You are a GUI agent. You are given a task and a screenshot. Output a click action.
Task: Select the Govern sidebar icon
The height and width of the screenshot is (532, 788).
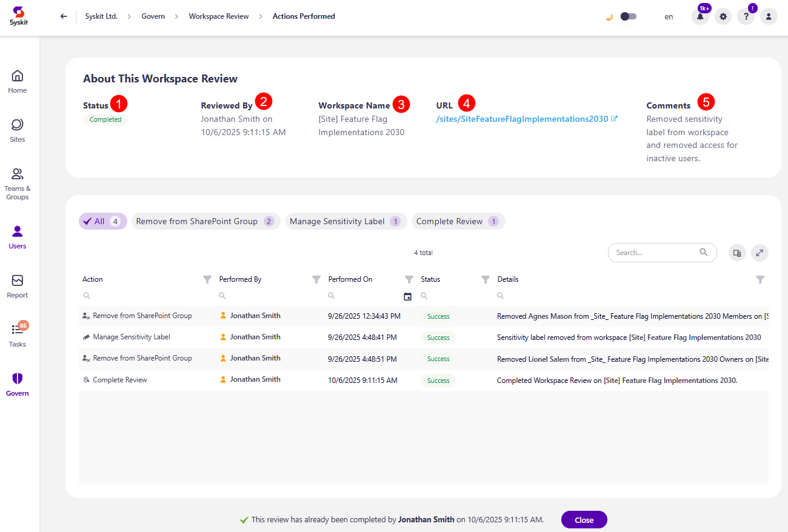pyautogui.click(x=17, y=382)
